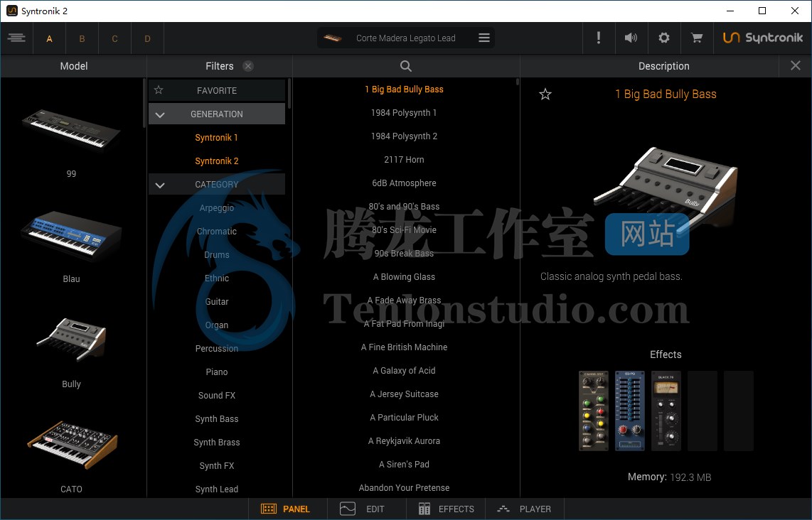
Task: Select part A tab
Action: (49, 38)
